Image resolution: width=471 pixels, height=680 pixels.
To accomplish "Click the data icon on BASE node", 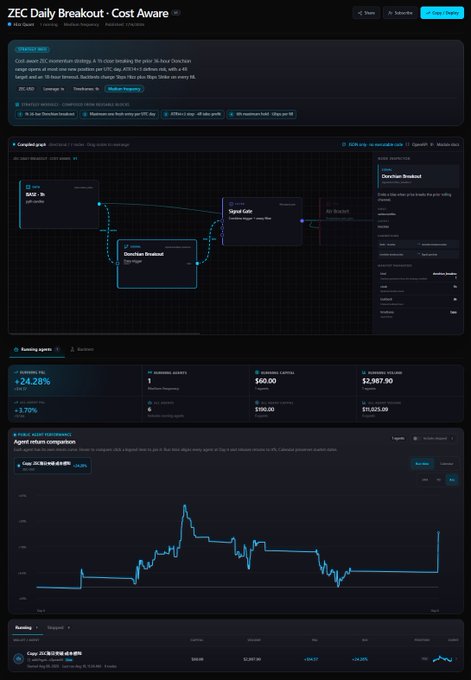I will tap(28, 187).
